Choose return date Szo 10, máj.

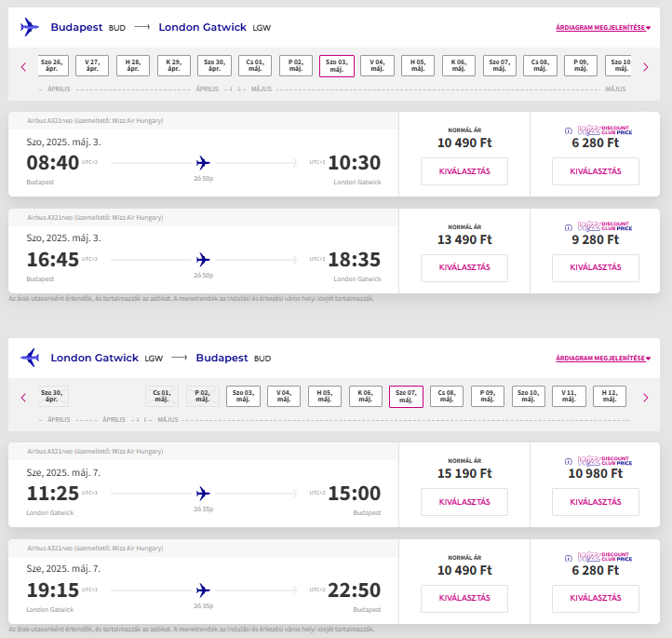(529, 396)
